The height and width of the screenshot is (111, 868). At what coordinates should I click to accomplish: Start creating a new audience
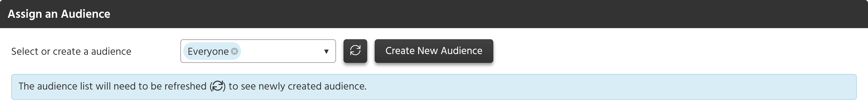[x=434, y=51]
